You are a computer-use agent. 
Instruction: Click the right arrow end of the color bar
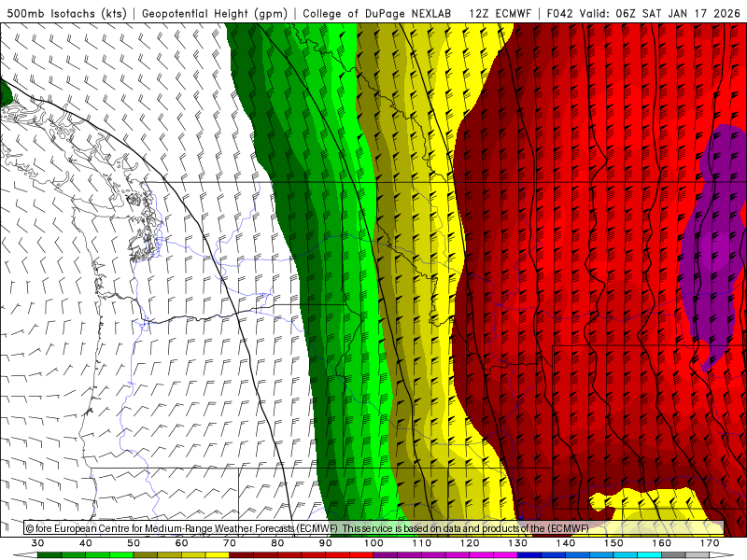point(722,555)
